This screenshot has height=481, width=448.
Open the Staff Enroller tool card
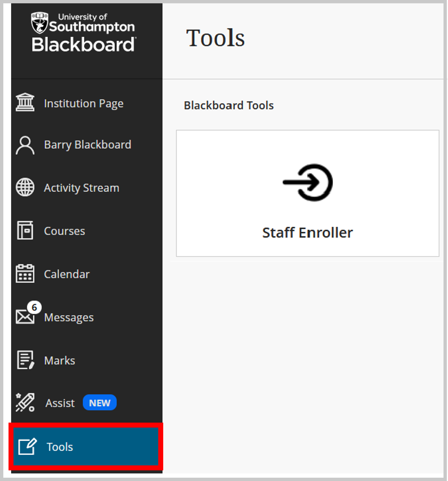tap(308, 192)
